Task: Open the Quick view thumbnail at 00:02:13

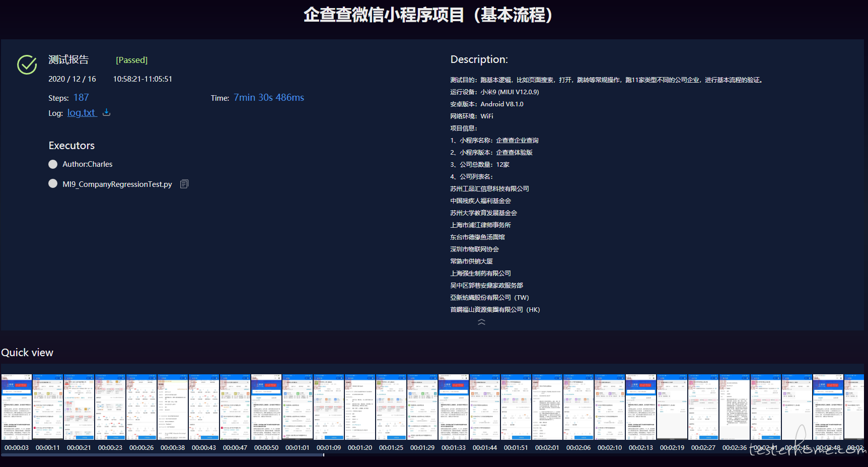Action: click(x=641, y=407)
